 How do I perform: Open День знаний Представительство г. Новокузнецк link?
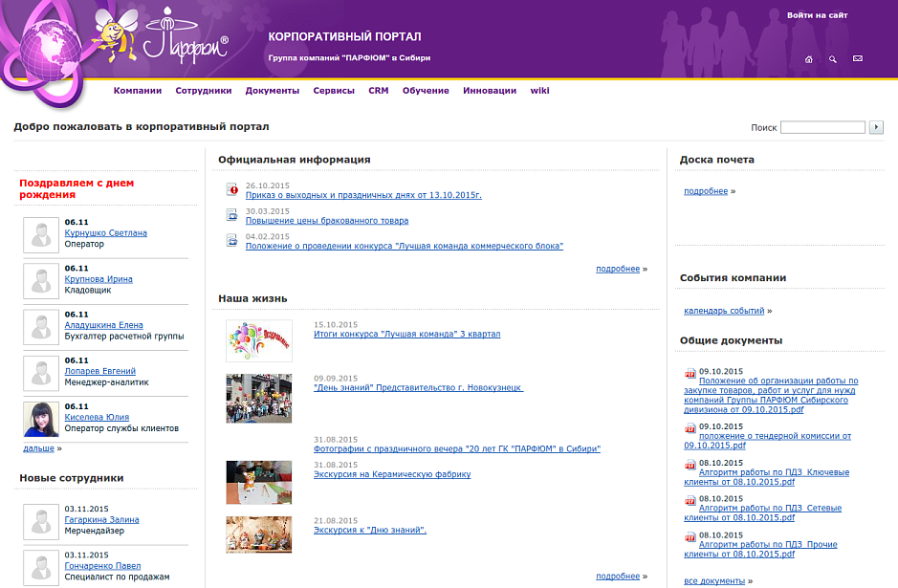pyautogui.click(x=419, y=388)
